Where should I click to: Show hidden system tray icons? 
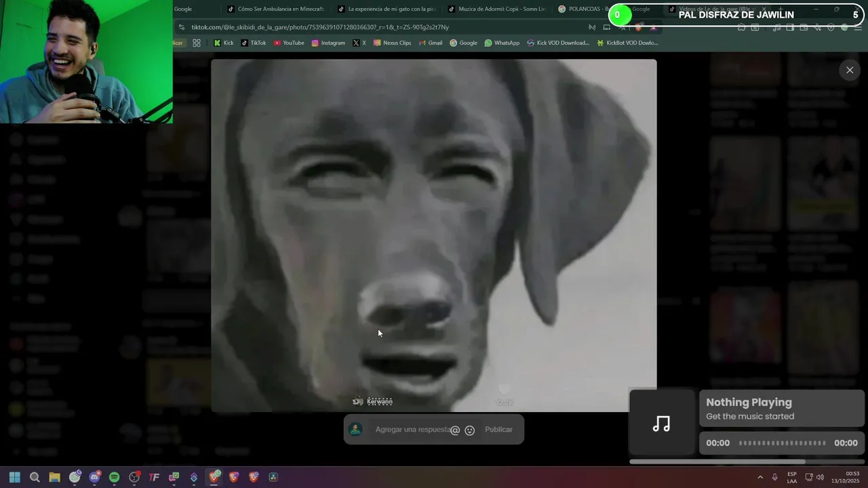[760, 477]
